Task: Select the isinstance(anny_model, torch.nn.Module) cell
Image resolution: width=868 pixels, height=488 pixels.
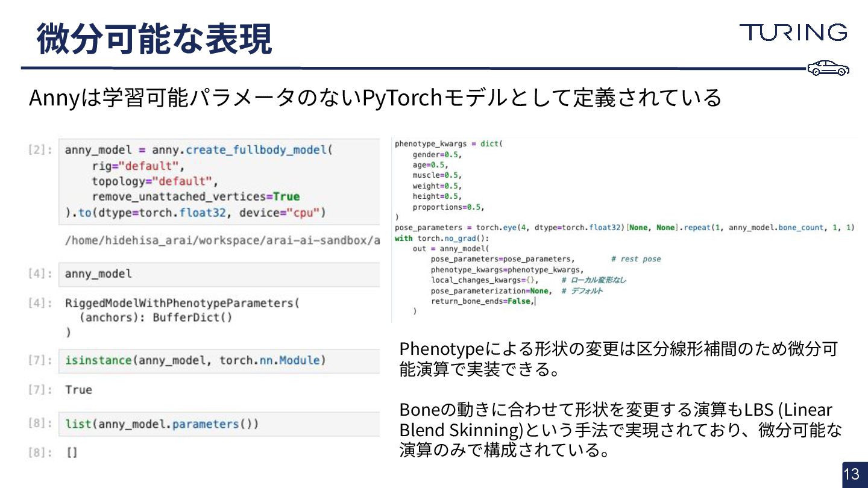Action: (219, 361)
